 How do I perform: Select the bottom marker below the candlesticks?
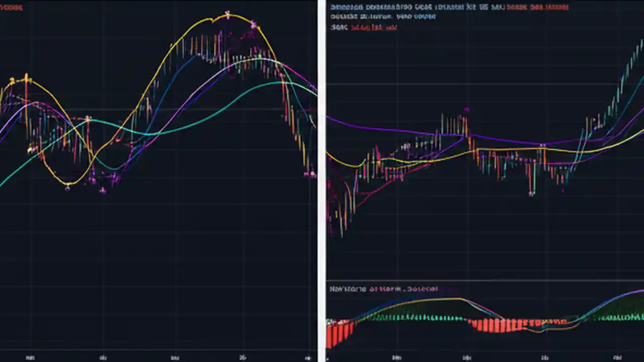point(67,188)
